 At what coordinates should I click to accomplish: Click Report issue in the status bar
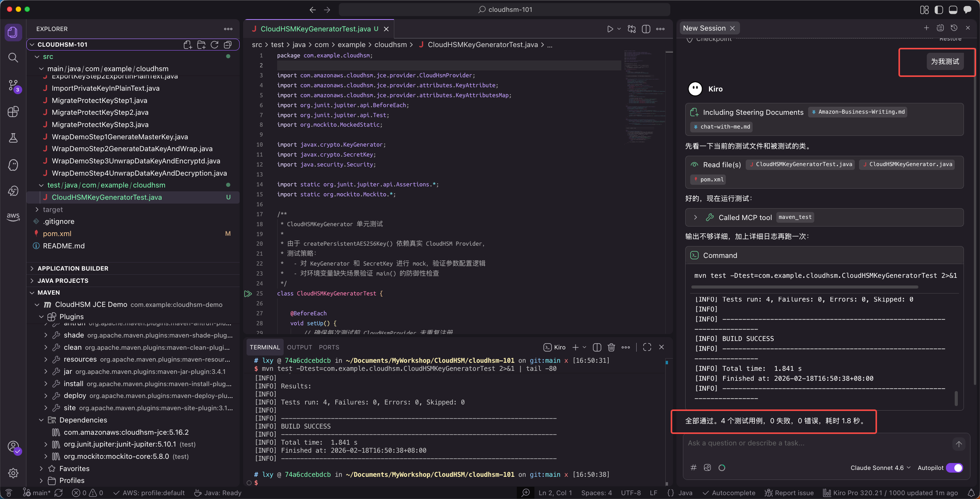pyautogui.click(x=789, y=493)
